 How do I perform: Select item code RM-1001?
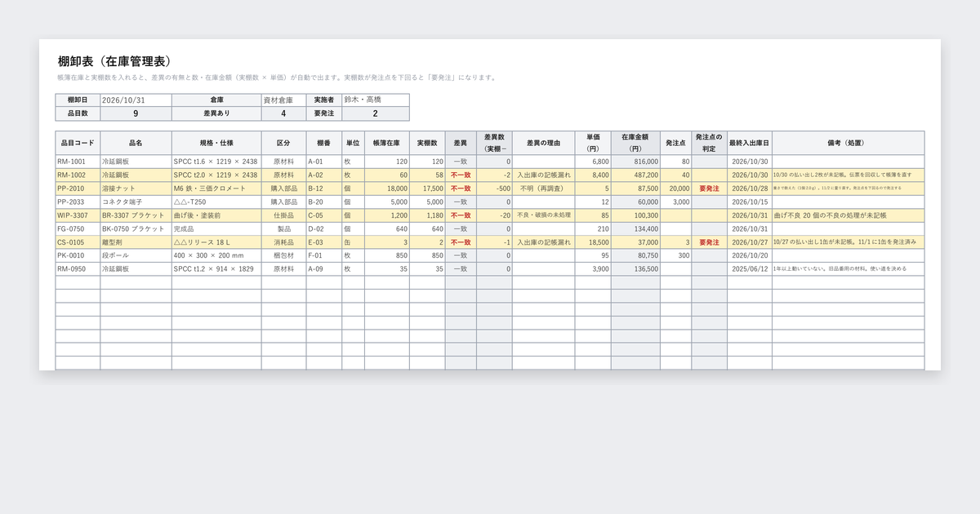(78, 162)
